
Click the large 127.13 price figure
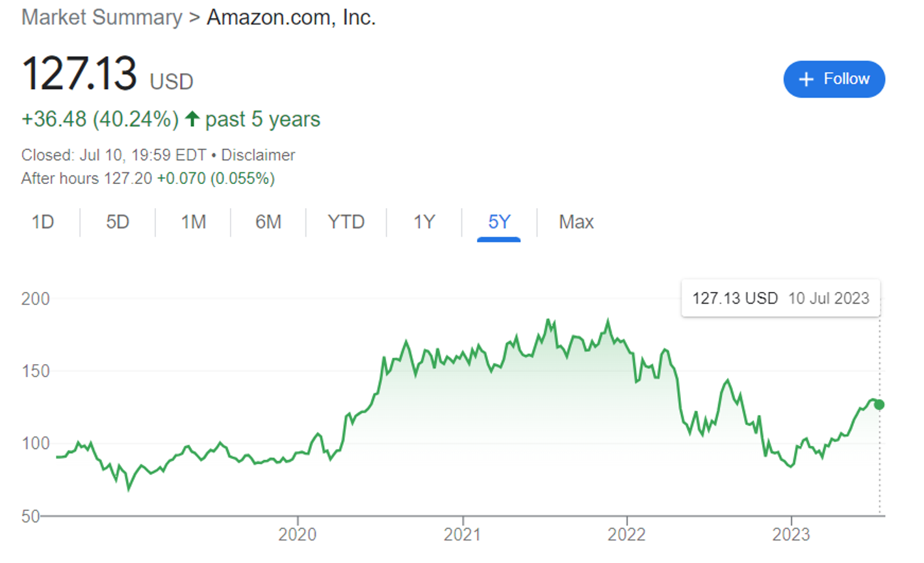(79, 73)
